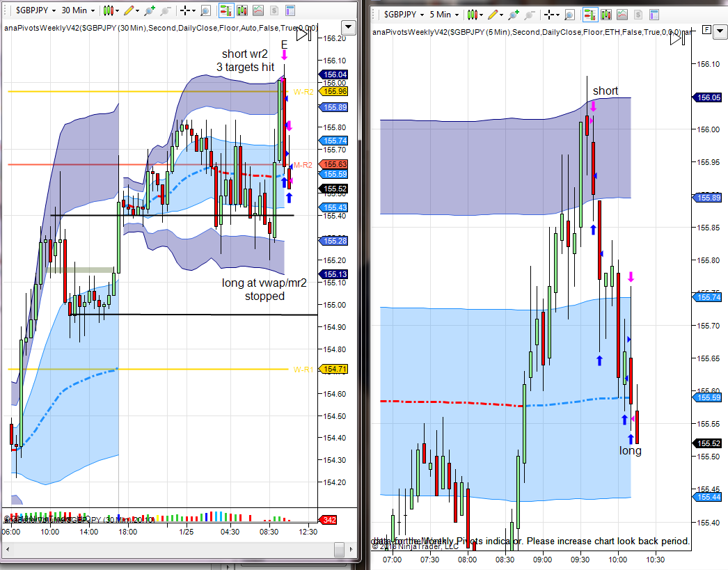The image size is (728, 570).
Task: Click the M-R2 pivot label
Action: [x=303, y=165]
